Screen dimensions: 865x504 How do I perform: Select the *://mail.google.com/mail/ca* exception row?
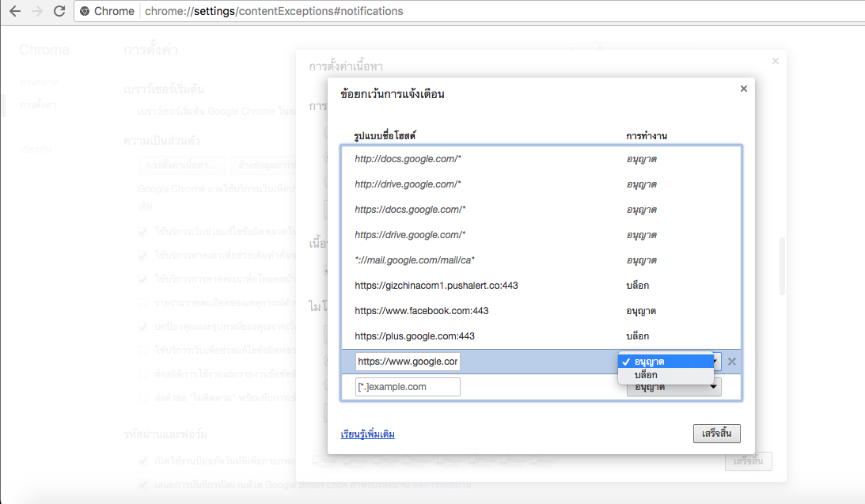(x=541, y=260)
